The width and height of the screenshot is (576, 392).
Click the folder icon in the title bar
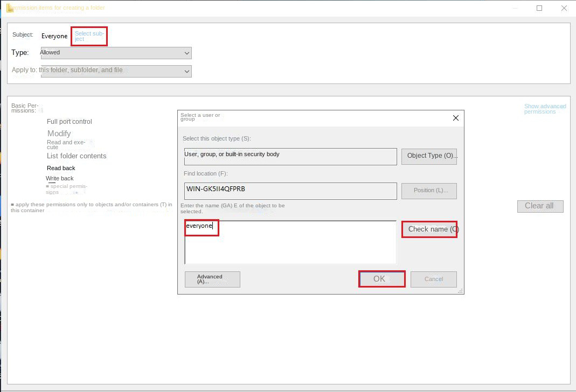pos(10,8)
